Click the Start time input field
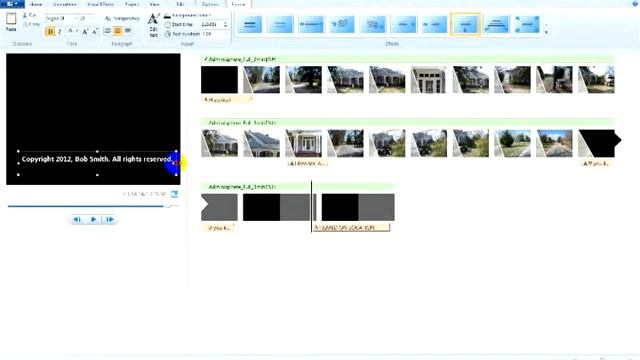This screenshot has height=360, width=640. [x=212, y=24]
